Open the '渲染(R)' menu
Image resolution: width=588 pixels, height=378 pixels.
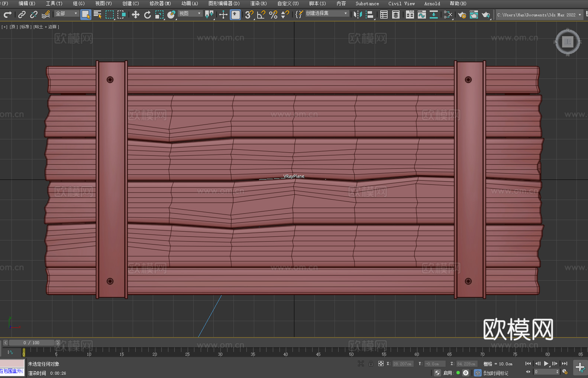(x=258, y=3)
